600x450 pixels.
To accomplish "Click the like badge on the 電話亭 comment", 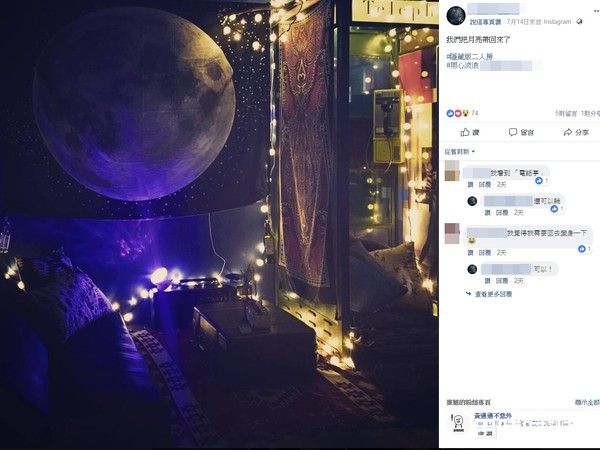I will [539, 180].
